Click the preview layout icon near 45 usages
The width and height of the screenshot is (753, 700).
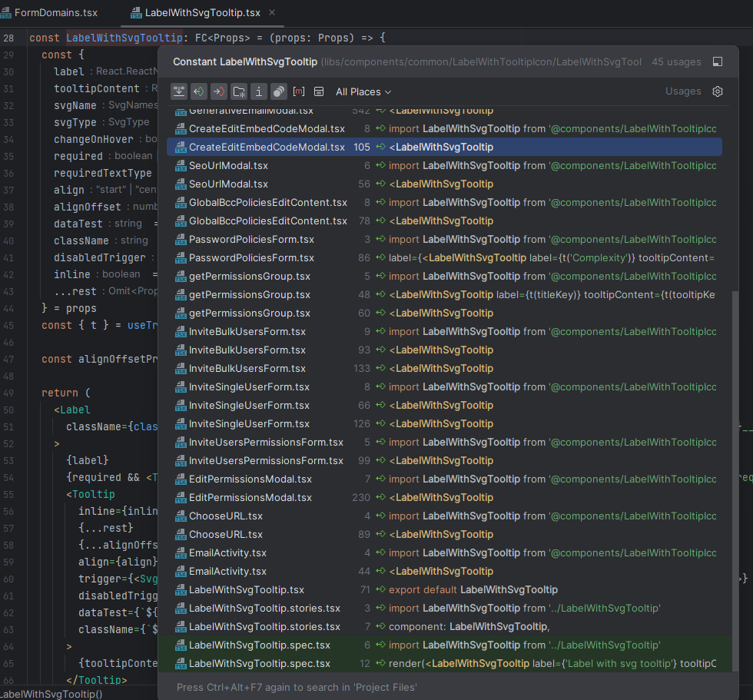[x=718, y=61]
